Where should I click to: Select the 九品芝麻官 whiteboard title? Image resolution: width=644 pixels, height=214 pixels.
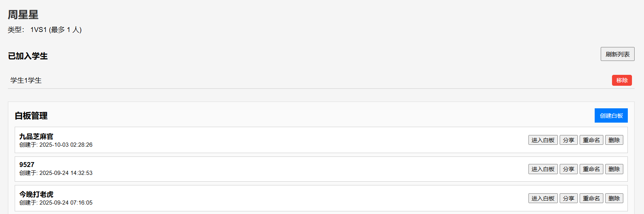(36, 137)
